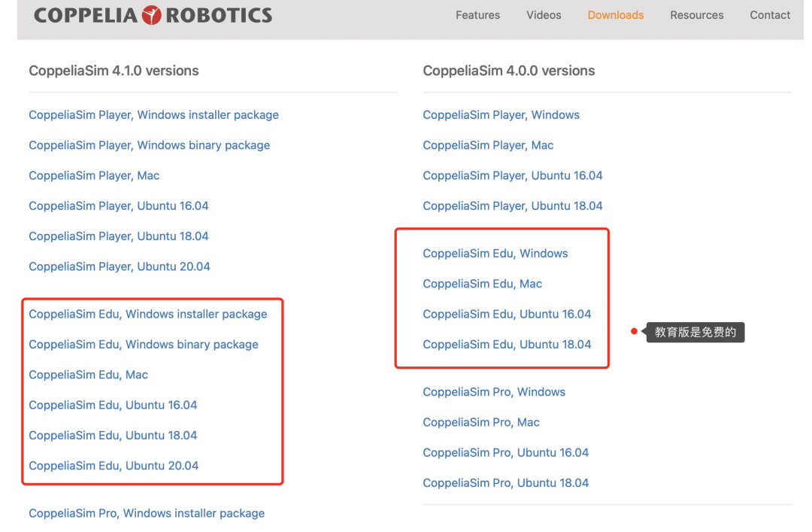This screenshot has height=532, width=812.
Task: Open the Features menu item
Action: [x=477, y=15]
